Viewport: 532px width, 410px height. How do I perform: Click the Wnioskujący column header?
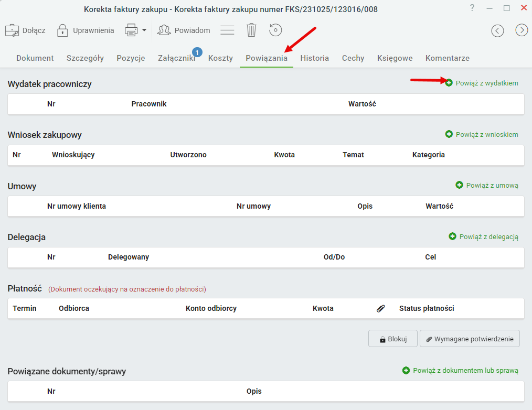[73, 155]
